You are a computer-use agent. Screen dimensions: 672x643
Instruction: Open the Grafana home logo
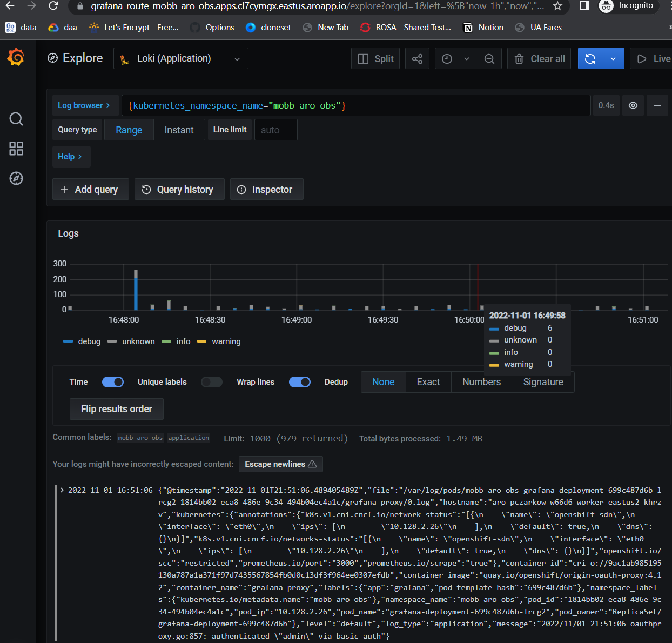pos(16,58)
